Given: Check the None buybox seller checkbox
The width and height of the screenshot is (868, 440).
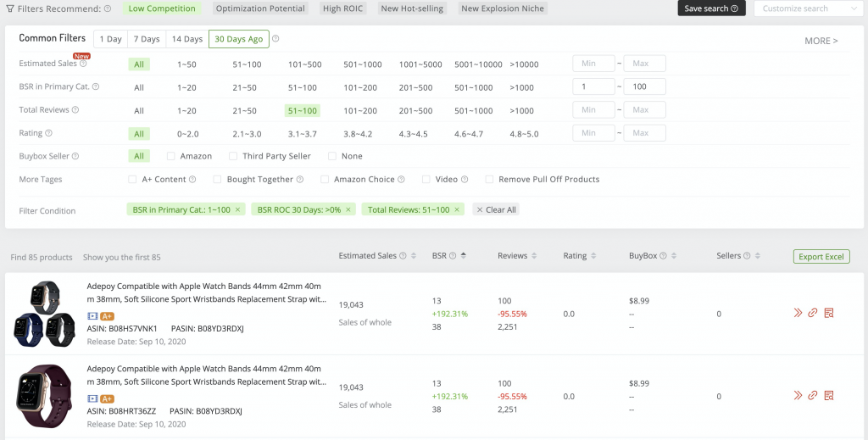Looking at the screenshot, I should coord(332,156).
